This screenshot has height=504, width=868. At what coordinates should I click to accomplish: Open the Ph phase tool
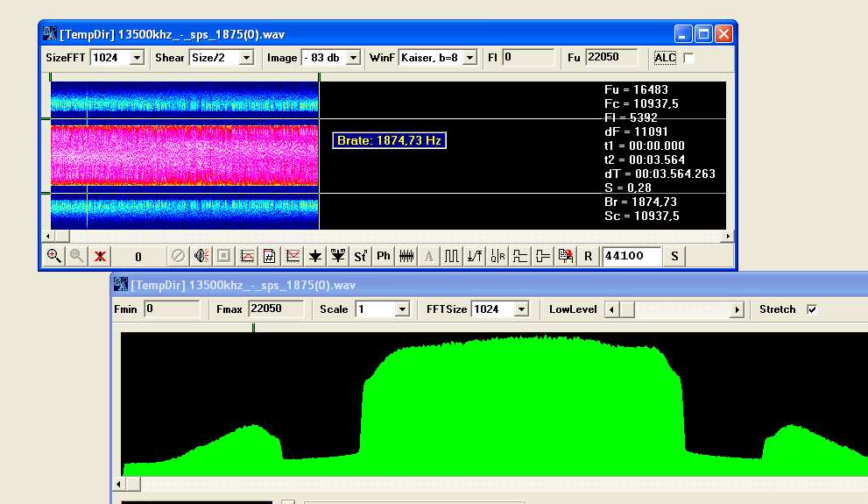point(384,256)
